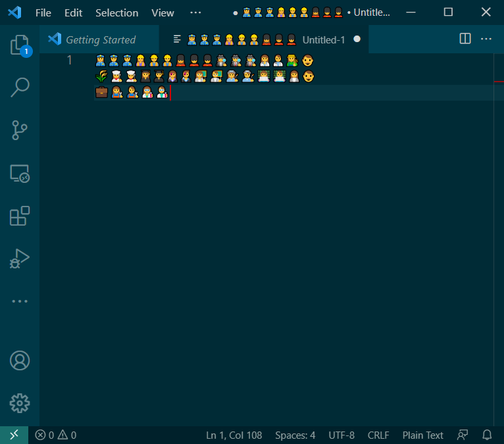Open a remote window from status bar
This screenshot has width=504, height=444.
coord(14,435)
